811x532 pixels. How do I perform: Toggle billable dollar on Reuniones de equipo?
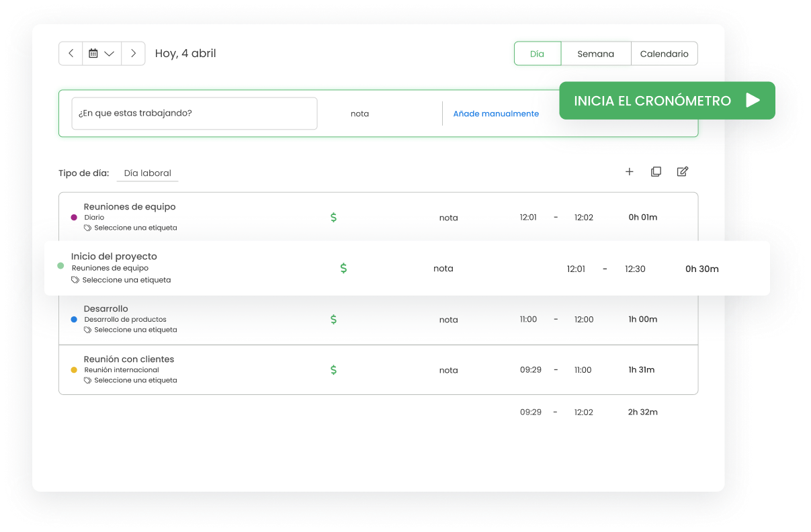coord(333,218)
